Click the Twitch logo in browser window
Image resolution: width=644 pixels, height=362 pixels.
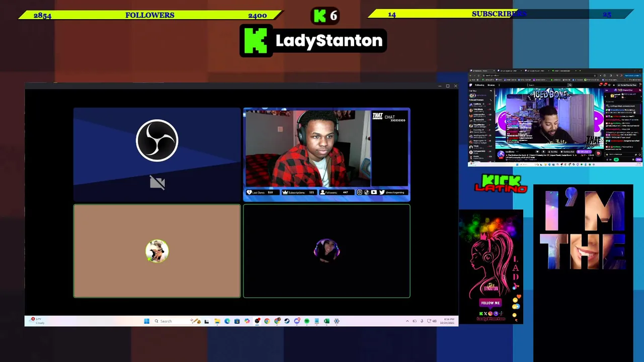click(470, 85)
